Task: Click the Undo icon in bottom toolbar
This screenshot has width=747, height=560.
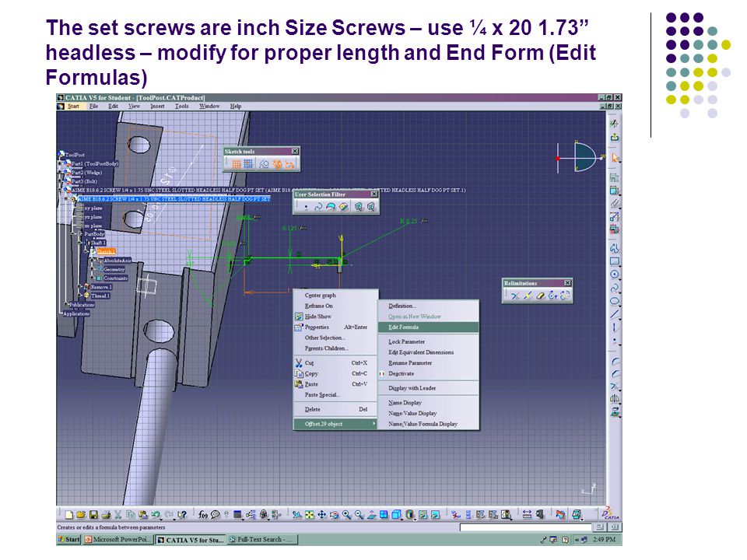Action: coord(156,515)
